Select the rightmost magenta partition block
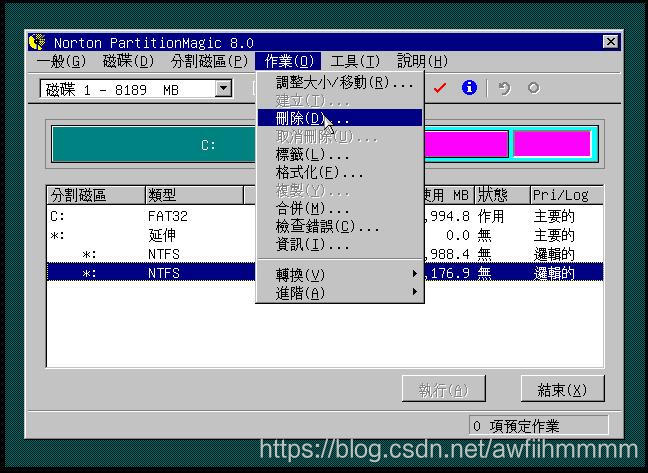 click(x=552, y=144)
